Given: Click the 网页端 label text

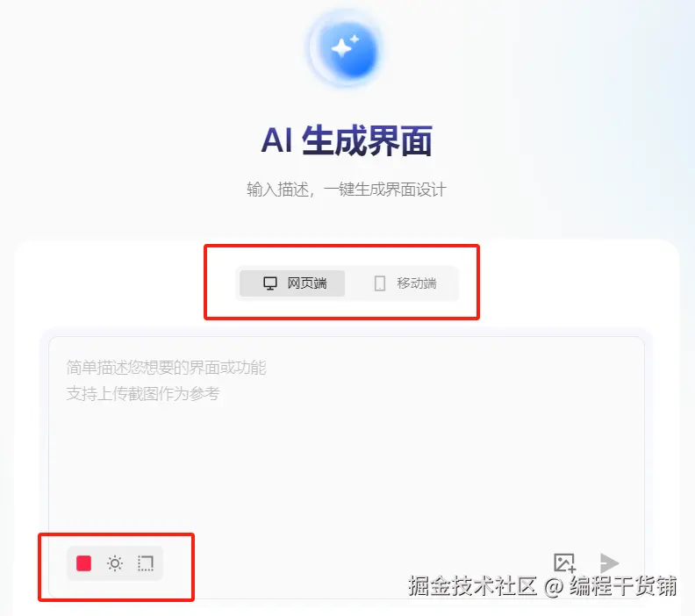Looking at the screenshot, I should point(307,283).
